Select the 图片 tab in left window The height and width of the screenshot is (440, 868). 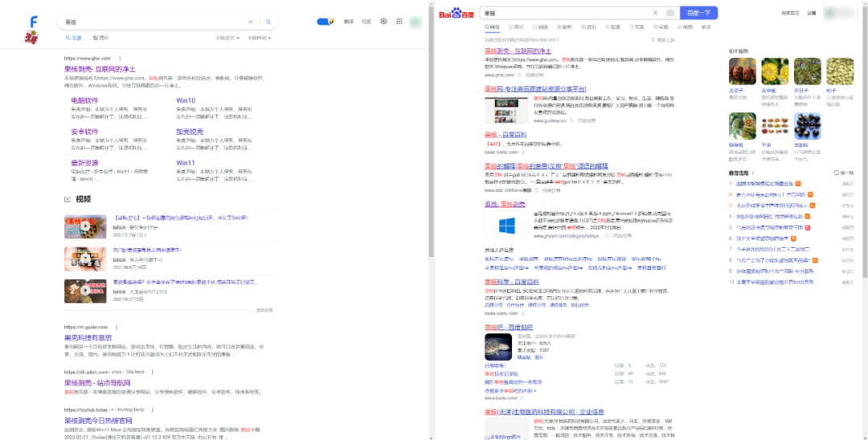tap(100, 38)
